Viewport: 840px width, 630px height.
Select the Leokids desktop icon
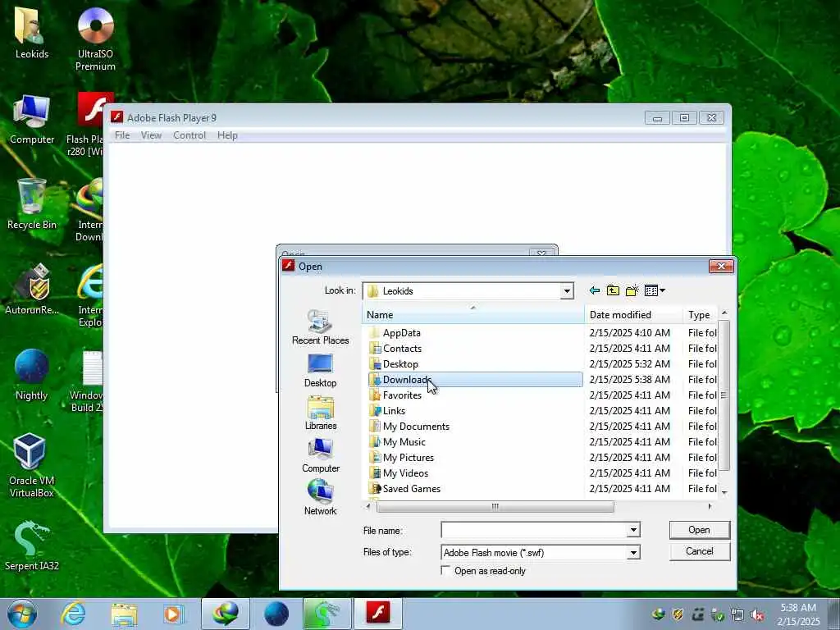coord(32,33)
